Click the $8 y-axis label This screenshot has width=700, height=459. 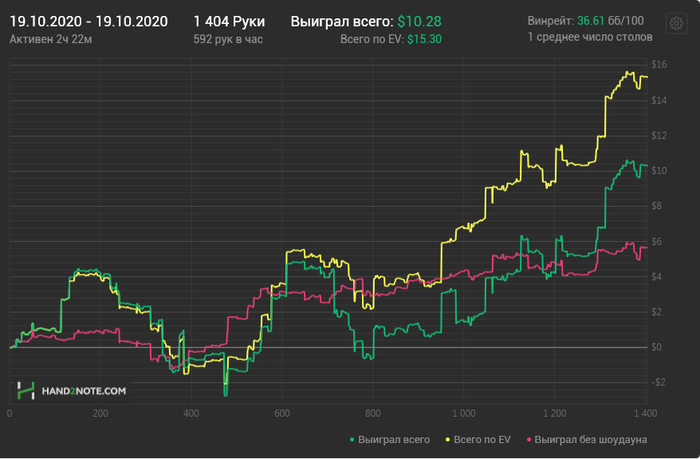point(657,206)
